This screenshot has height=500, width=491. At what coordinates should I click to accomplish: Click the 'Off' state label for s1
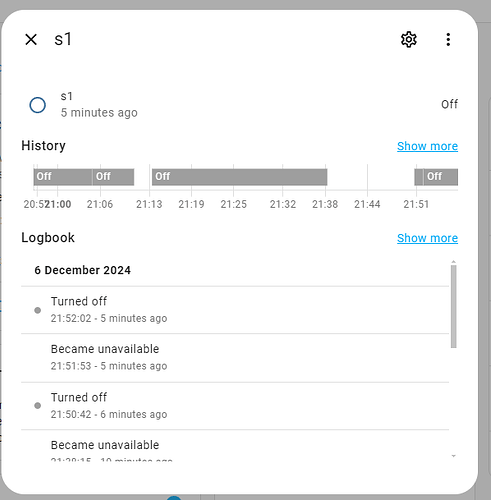pyautogui.click(x=449, y=104)
